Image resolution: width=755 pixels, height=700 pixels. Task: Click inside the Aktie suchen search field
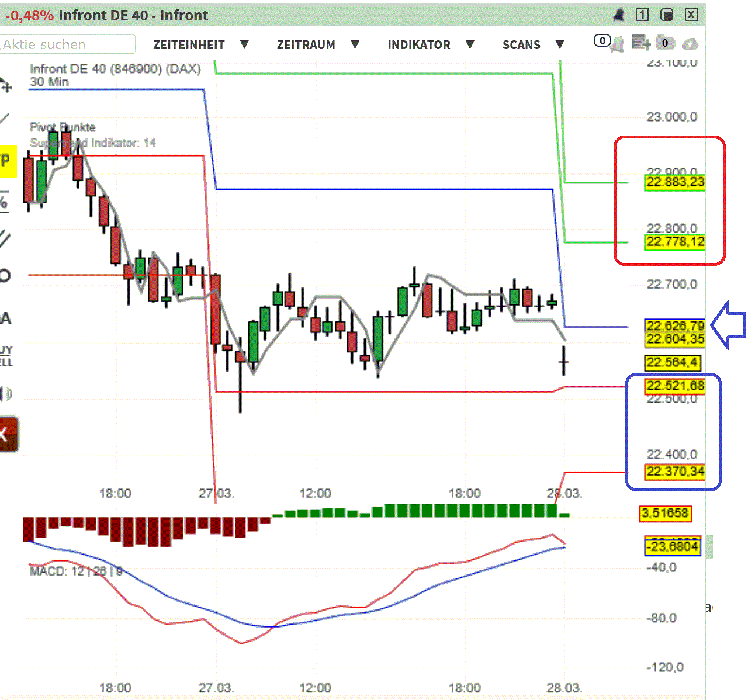pyautogui.click(x=67, y=44)
